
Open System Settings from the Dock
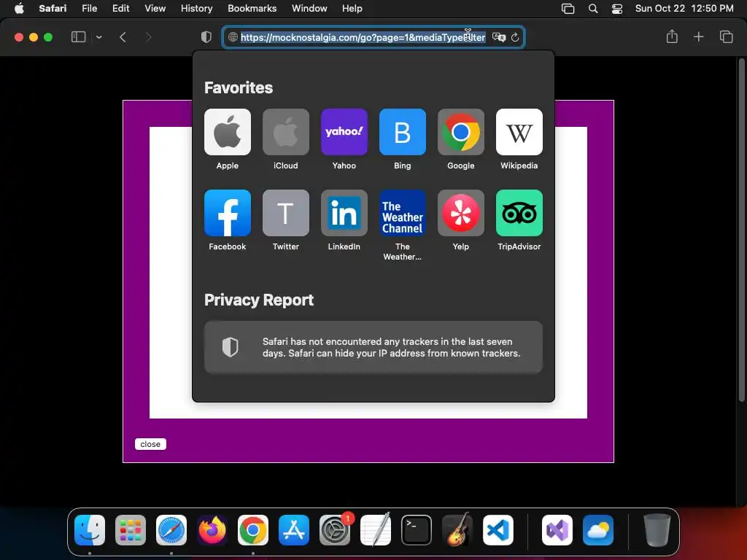click(x=335, y=530)
